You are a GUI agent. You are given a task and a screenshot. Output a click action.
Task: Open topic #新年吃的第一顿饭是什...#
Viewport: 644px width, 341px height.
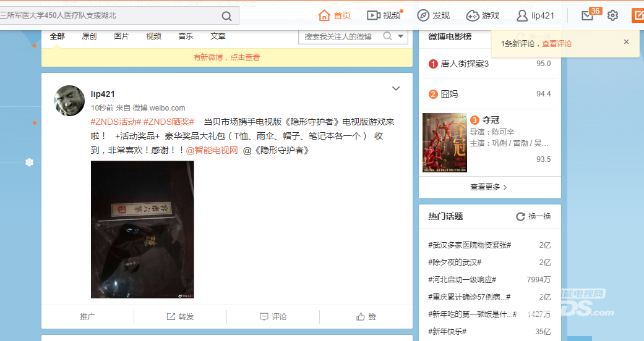coord(472,314)
